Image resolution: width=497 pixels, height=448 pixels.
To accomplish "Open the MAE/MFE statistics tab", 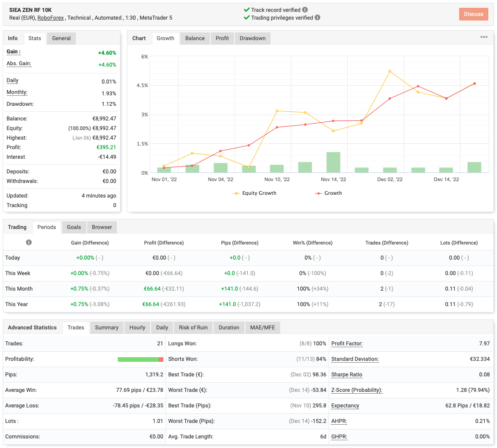I will (262, 328).
